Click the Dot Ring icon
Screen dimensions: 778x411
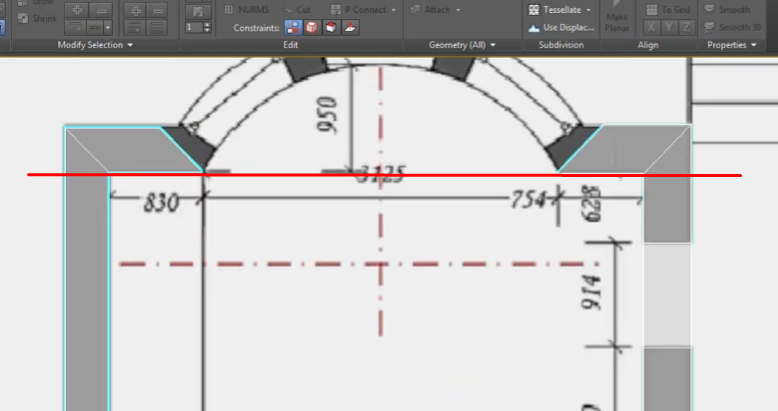(134, 27)
